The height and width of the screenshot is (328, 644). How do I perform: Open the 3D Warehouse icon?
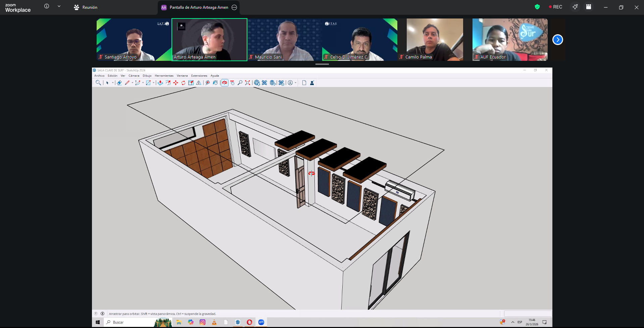(257, 83)
